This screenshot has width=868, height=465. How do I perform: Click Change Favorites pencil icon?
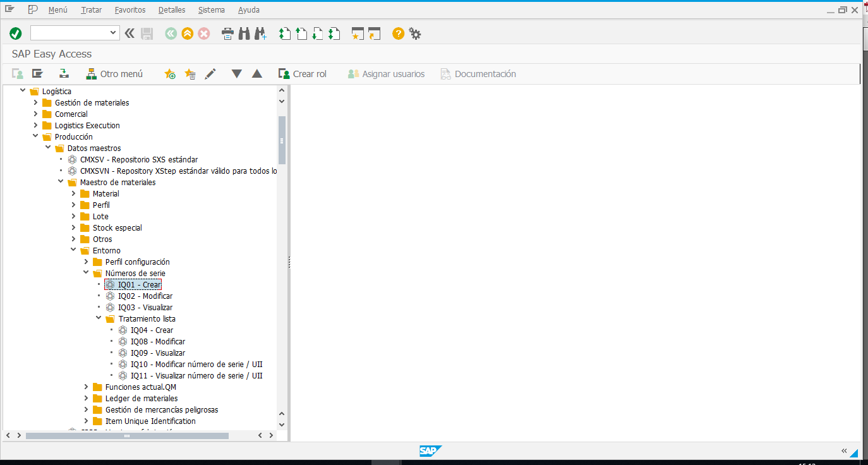tap(210, 74)
